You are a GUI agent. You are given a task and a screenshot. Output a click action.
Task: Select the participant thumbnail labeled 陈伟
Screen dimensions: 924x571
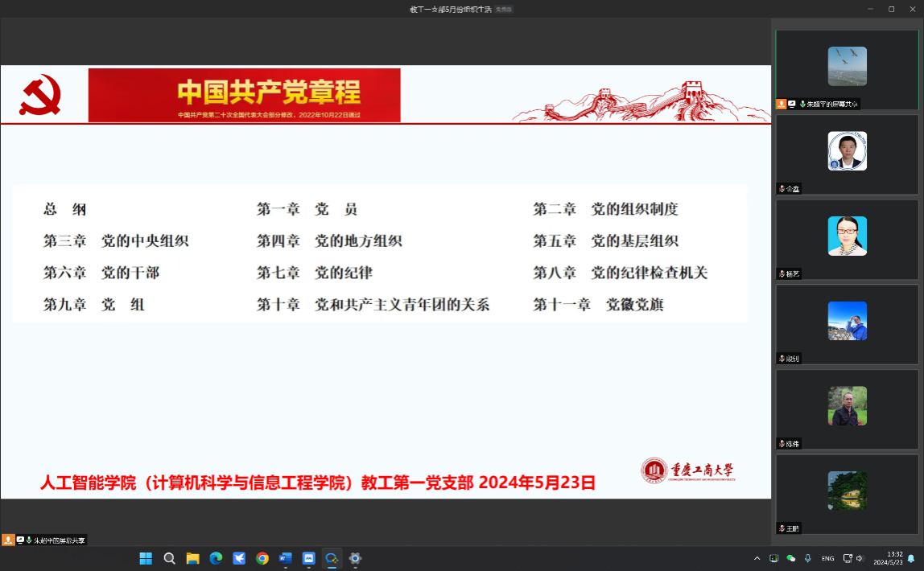(x=847, y=407)
